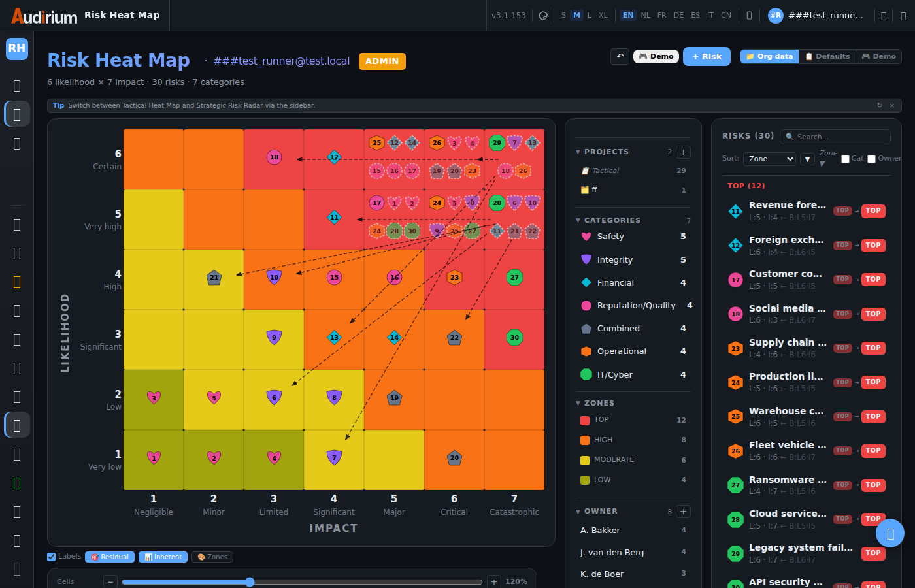The width and height of the screenshot is (915, 588).
Task: Refresh the tip in the Tip bar
Action: pyautogui.click(x=879, y=105)
